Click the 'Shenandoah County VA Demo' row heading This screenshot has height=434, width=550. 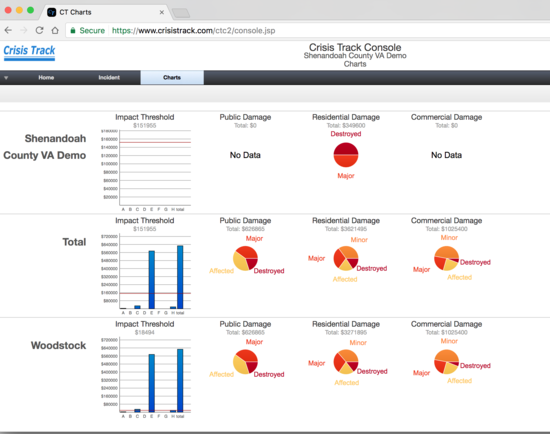point(45,147)
